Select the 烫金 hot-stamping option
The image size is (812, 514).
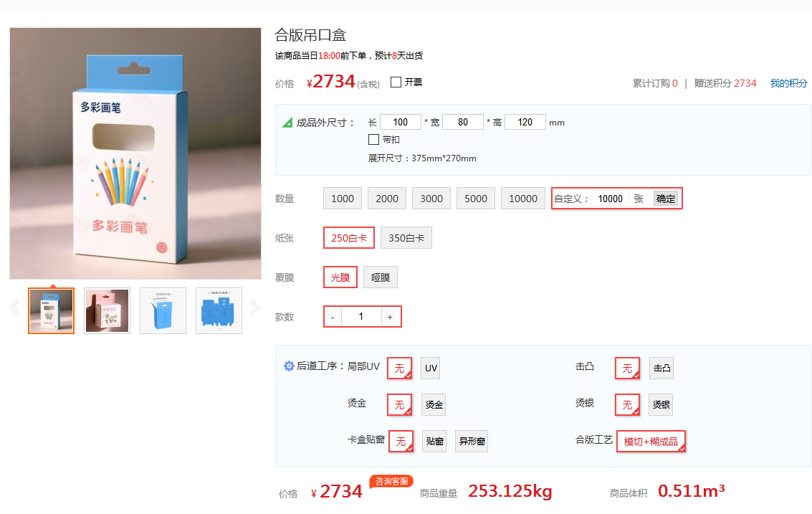click(x=434, y=405)
